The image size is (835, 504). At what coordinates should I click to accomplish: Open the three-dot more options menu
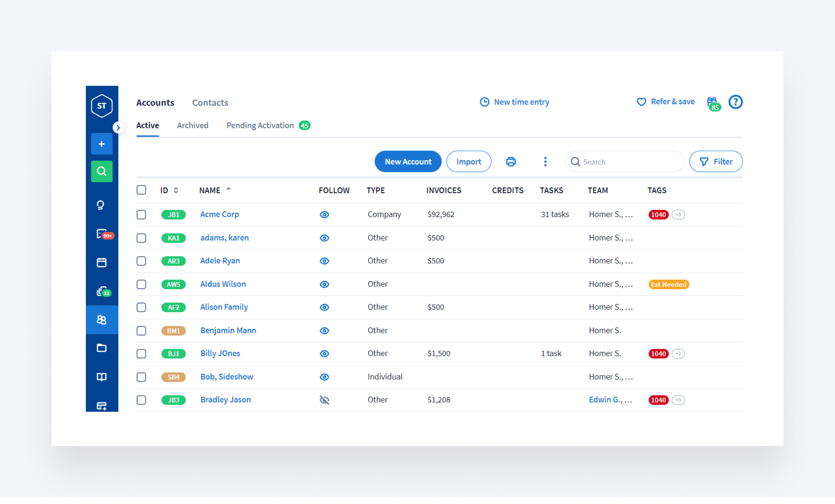point(545,161)
